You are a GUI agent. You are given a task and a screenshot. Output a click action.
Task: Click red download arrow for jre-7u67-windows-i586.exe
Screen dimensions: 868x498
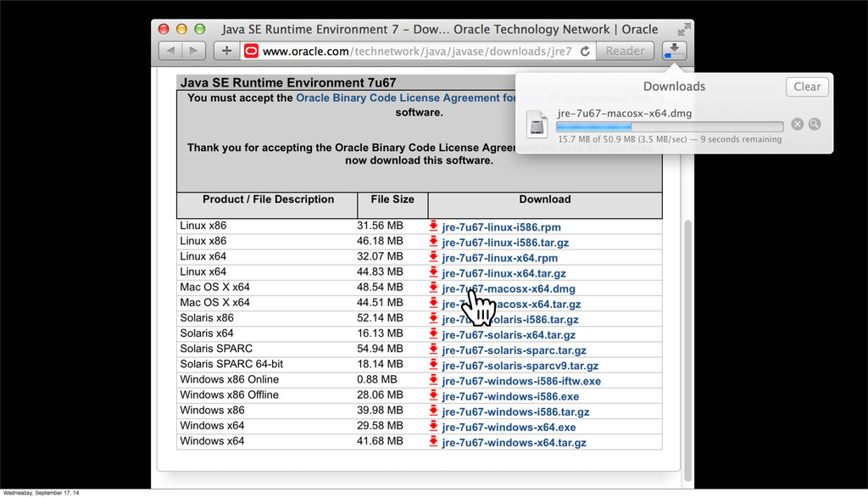(433, 395)
